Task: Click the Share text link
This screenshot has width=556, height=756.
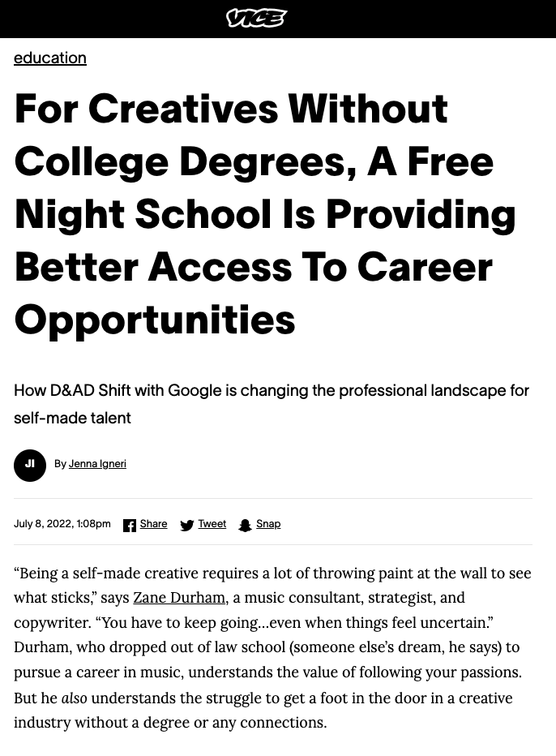Action: (x=153, y=524)
